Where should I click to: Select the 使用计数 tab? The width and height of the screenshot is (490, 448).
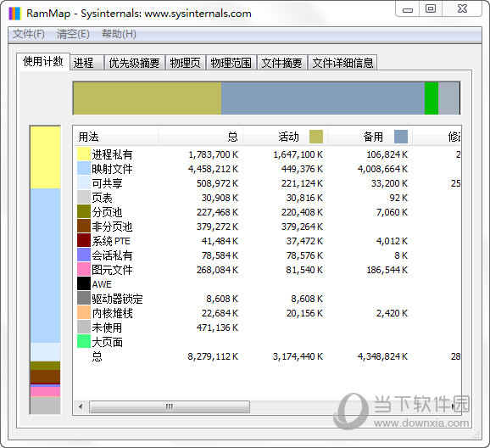pyautogui.click(x=43, y=61)
